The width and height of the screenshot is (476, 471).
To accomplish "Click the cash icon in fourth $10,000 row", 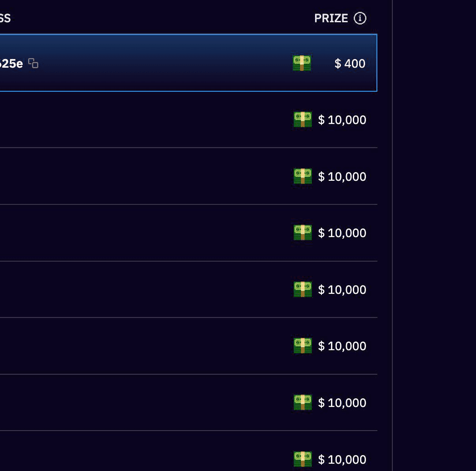I will pyautogui.click(x=303, y=289).
